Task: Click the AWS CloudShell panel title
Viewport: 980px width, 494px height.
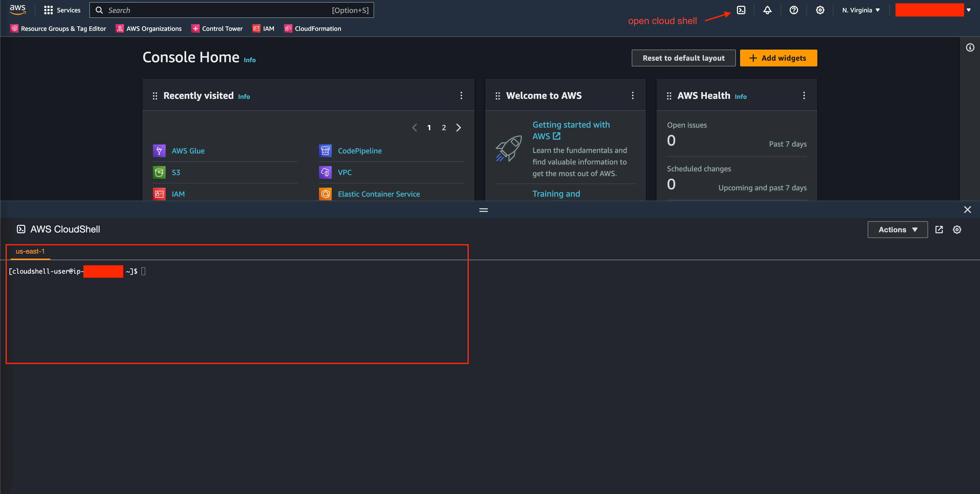Action: [x=65, y=229]
